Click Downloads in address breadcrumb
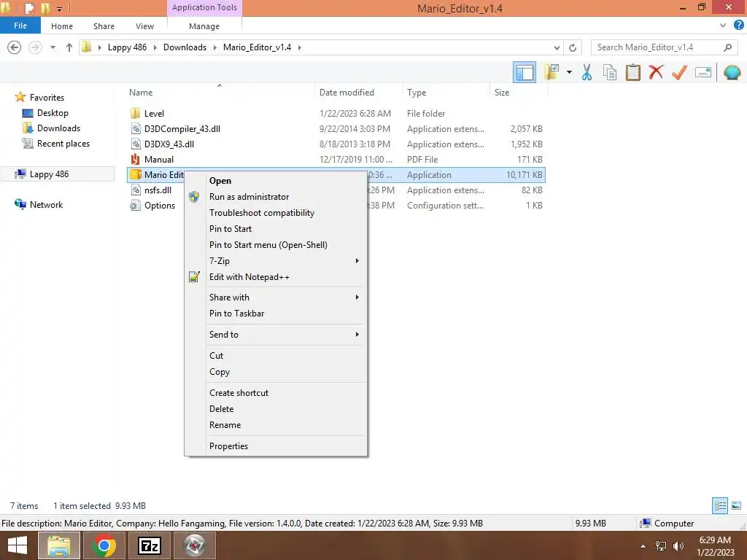Screen dimensions: 747x560 [185, 47]
